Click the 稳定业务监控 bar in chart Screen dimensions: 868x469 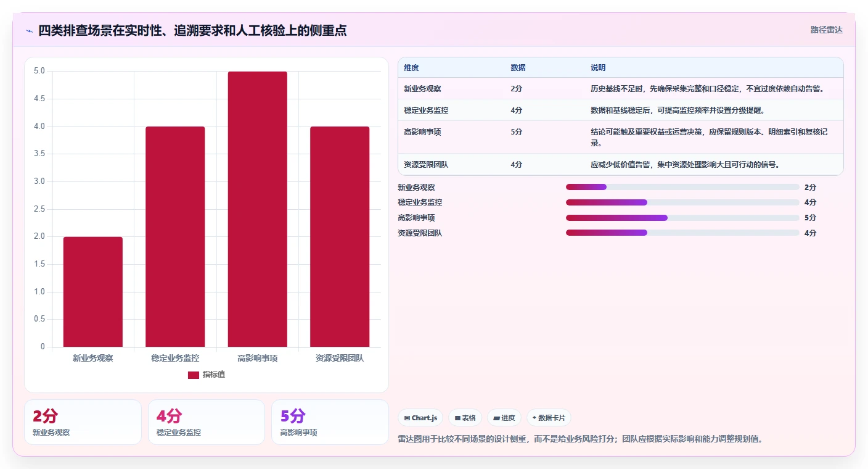pos(175,237)
